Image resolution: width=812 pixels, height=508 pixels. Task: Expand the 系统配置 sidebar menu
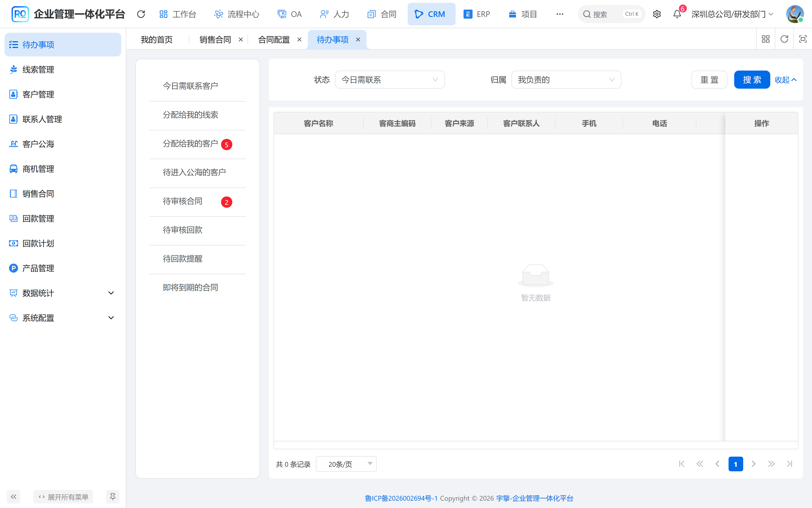(x=63, y=318)
